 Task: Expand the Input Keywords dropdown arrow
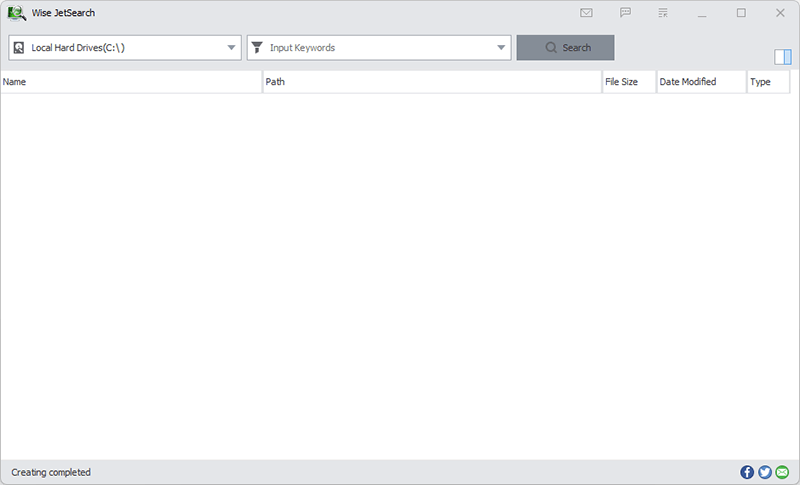click(501, 47)
